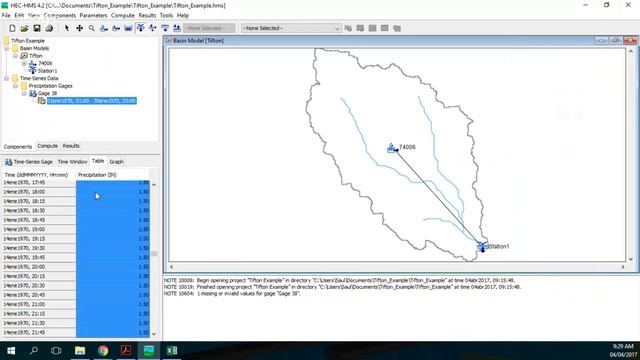Image resolution: width=640 pixels, height=360 pixels.
Task: Collapse the Time-Series Data folder
Action: [7, 78]
